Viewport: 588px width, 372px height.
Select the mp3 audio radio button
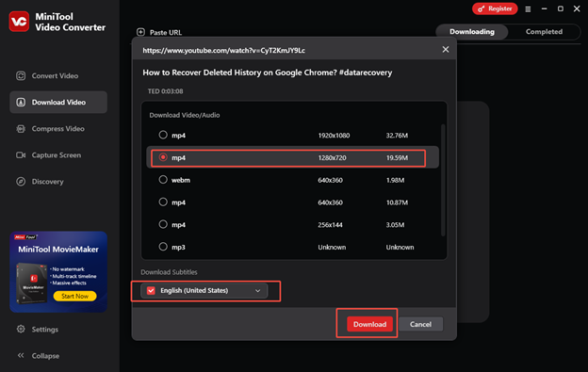pyautogui.click(x=163, y=247)
